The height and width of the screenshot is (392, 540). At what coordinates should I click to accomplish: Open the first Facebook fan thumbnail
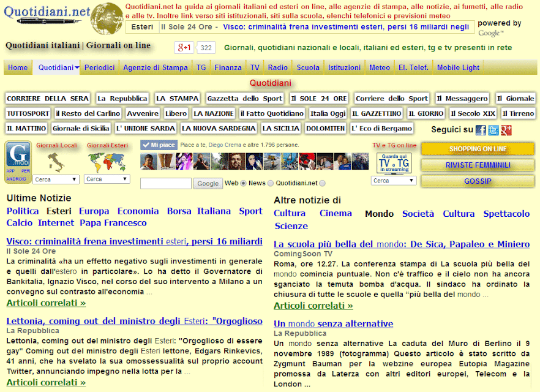click(x=149, y=161)
